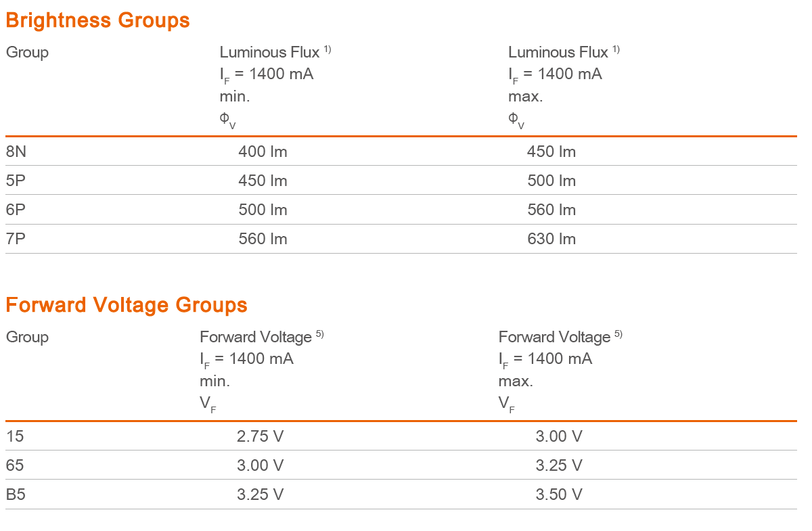
Task: Open footnote 1 beside the max Luminous Flux header
Action: coord(616,49)
